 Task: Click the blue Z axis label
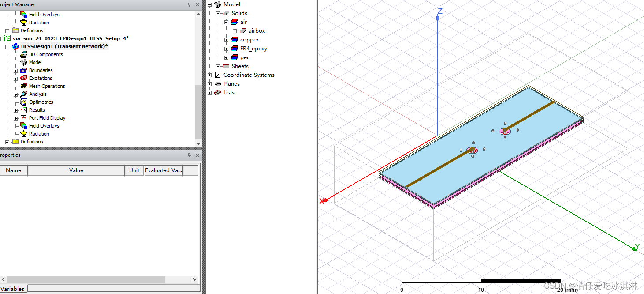[x=440, y=11]
